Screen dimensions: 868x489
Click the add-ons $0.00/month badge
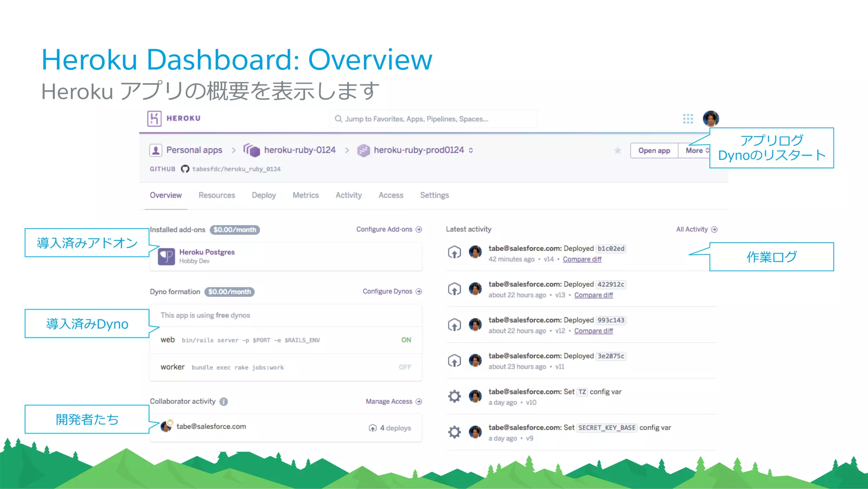[x=235, y=230]
